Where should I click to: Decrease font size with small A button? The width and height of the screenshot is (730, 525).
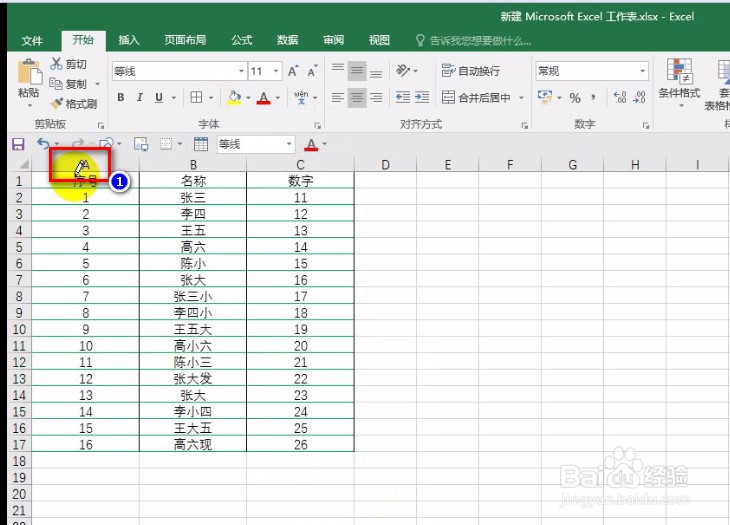tap(312, 71)
